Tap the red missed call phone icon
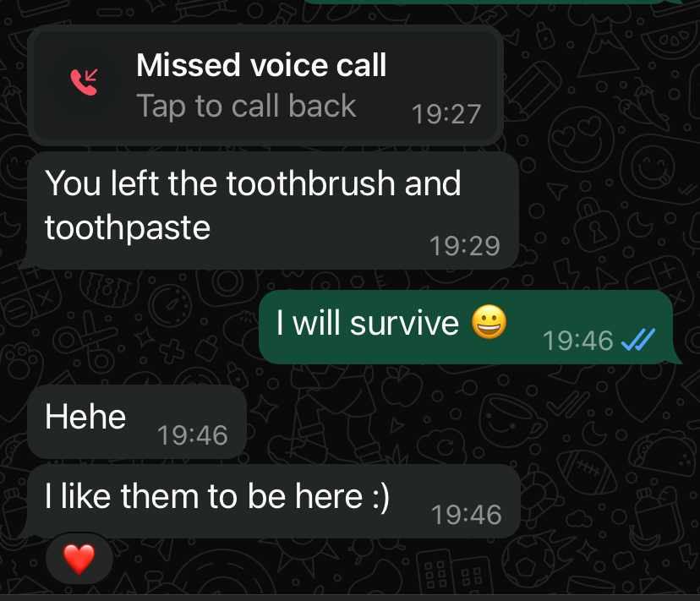700x601 pixels. tap(84, 82)
